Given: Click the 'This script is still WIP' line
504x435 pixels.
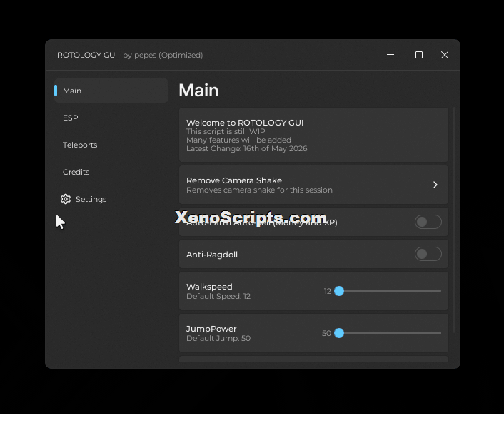Looking at the screenshot, I should pos(226,131).
